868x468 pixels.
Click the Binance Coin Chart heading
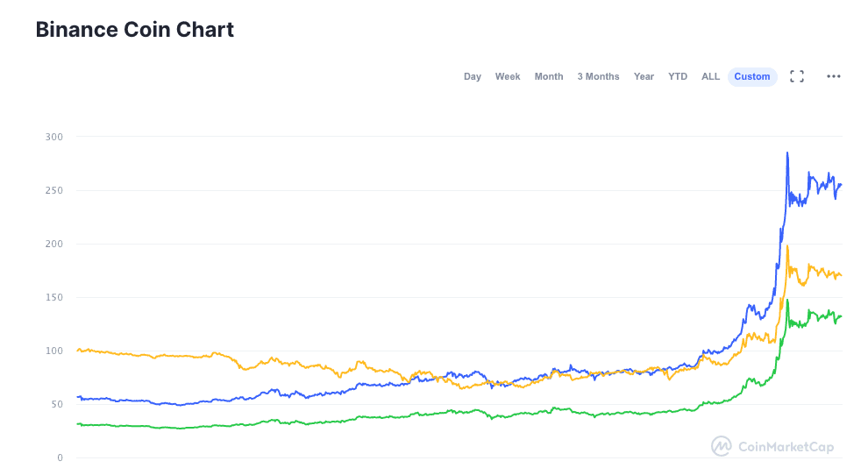pyautogui.click(x=134, y=30)
